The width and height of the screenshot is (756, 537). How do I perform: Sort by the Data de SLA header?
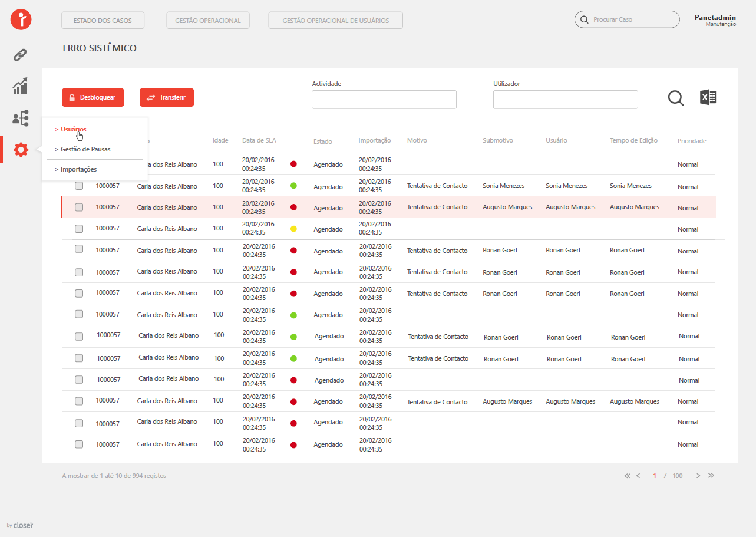click(259, 140)
